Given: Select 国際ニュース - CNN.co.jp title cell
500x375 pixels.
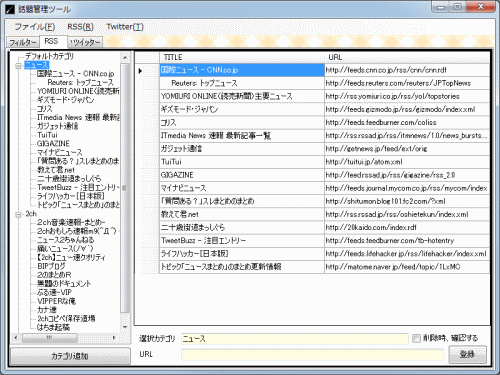Looking at the screenshot, I should 242,70.
